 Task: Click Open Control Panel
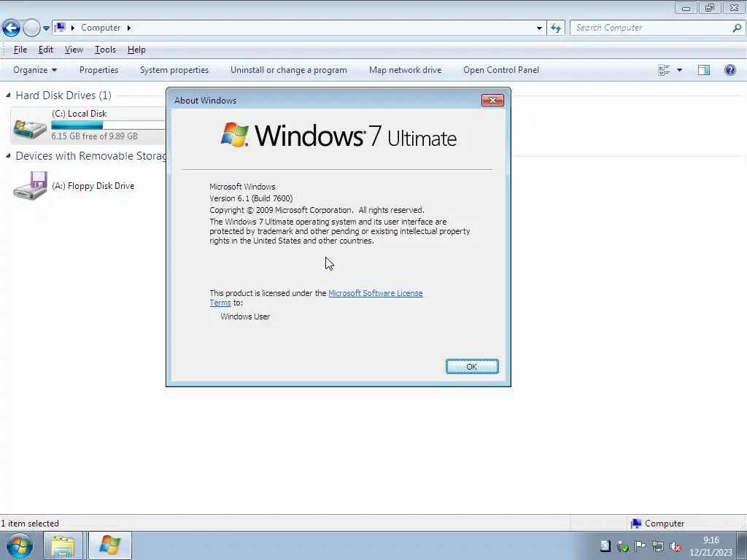[x=501, y=70]
